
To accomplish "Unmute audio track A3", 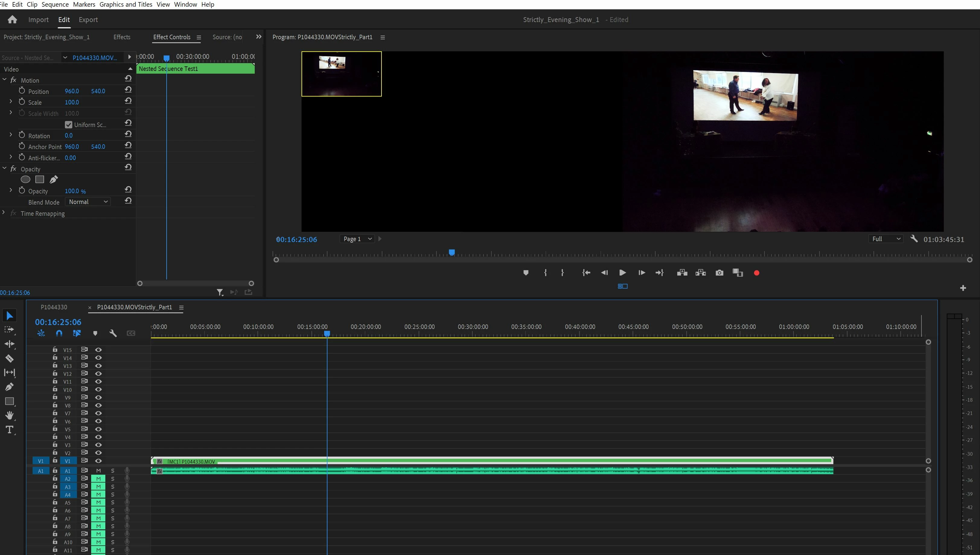I will coord(98,486).
